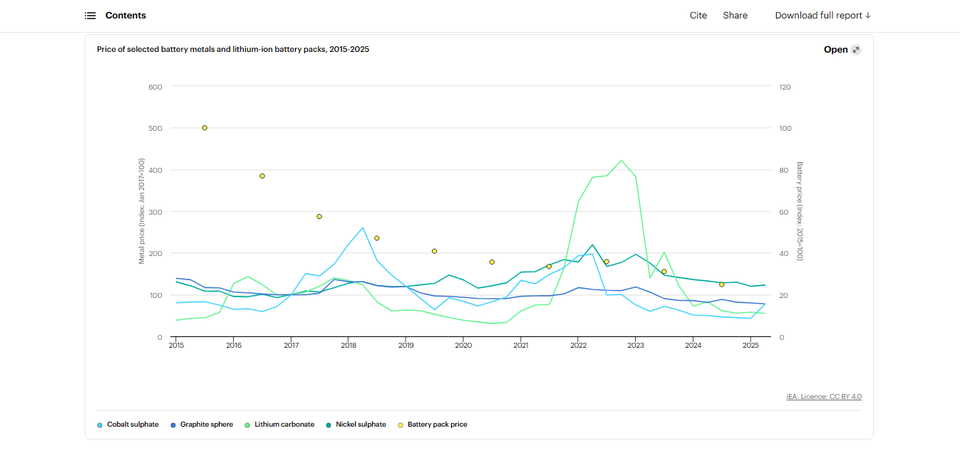Screen dimensions: 960x453
Task: Toggle Lithium carbonate series in legend
Action: [284, 425]
